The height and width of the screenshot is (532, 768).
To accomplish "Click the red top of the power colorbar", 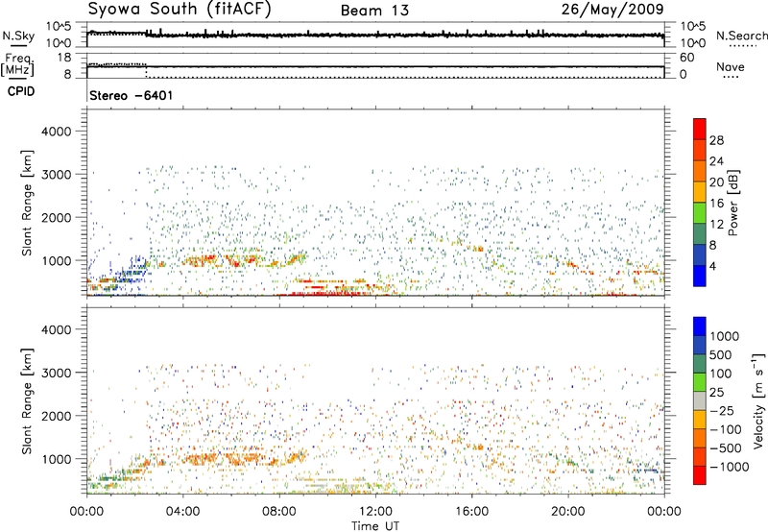I will pyautogui.click(x=700, y=129).
